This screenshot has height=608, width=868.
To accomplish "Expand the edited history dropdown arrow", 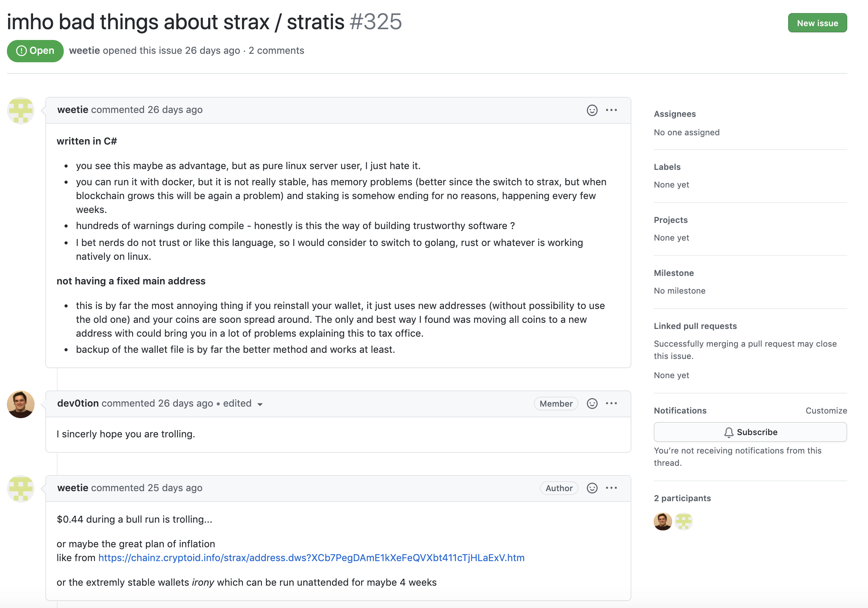I will click(x=260, y=404).
